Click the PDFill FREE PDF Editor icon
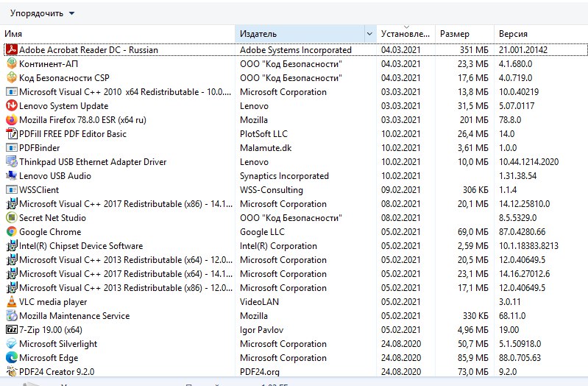Screen dimensions: 588x386 pyautogui.click(x=12, y=133)
